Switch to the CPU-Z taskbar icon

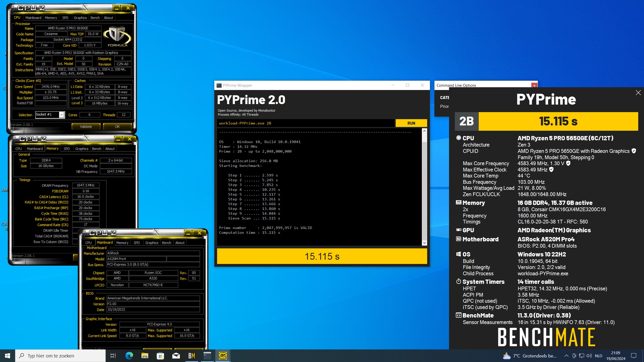223,356
